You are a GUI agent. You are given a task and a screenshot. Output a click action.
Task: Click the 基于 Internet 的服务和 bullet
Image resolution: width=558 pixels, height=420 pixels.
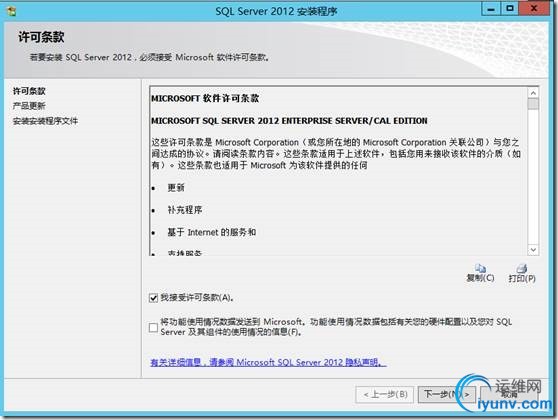click(212, 232)
